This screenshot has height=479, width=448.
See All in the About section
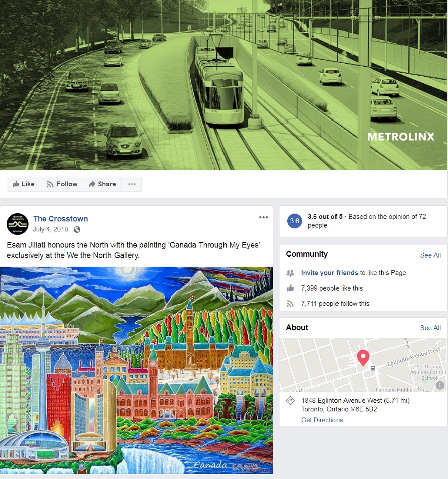tap(430, 328)
